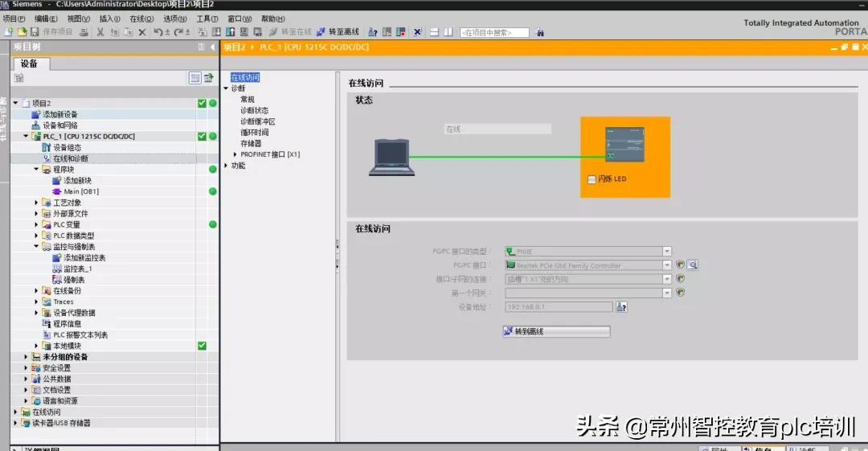Toggle the 闪烁 LED checkbox
This screenshot has height=451, width=868.
[x=592, y=179]
